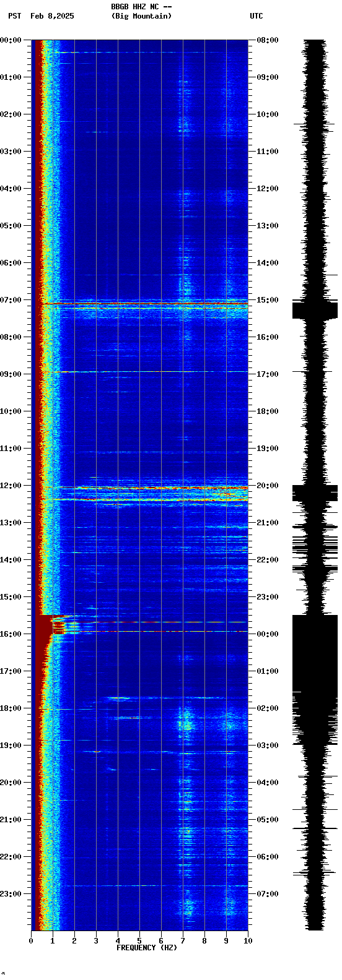
Task: Click the UTC time label '07:00'
Action: 268,894
